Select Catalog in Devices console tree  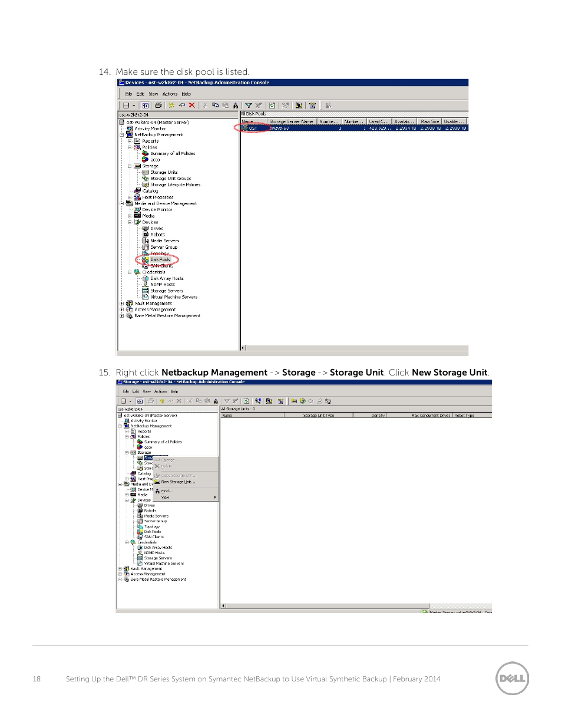tap(150, 191)
